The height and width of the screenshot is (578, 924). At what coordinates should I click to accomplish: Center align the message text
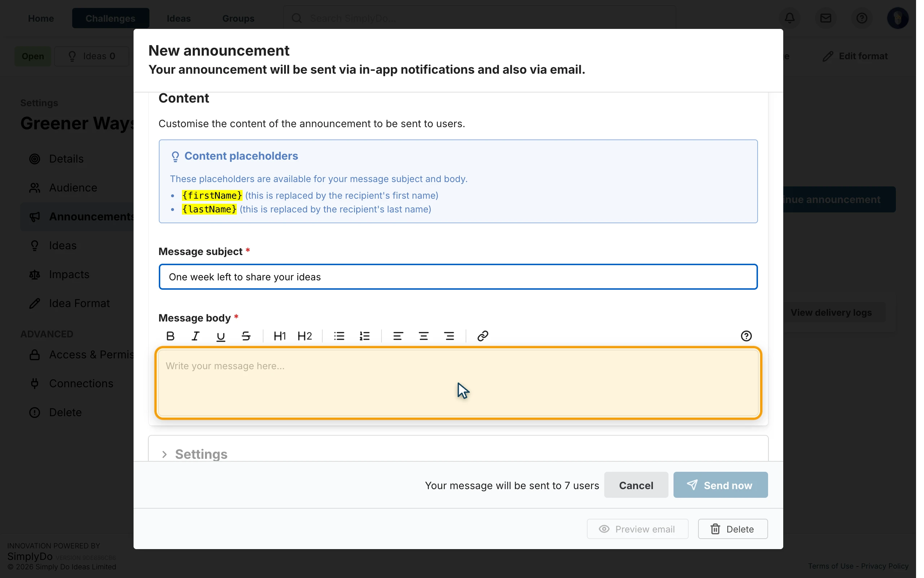(x=423, y=336)
